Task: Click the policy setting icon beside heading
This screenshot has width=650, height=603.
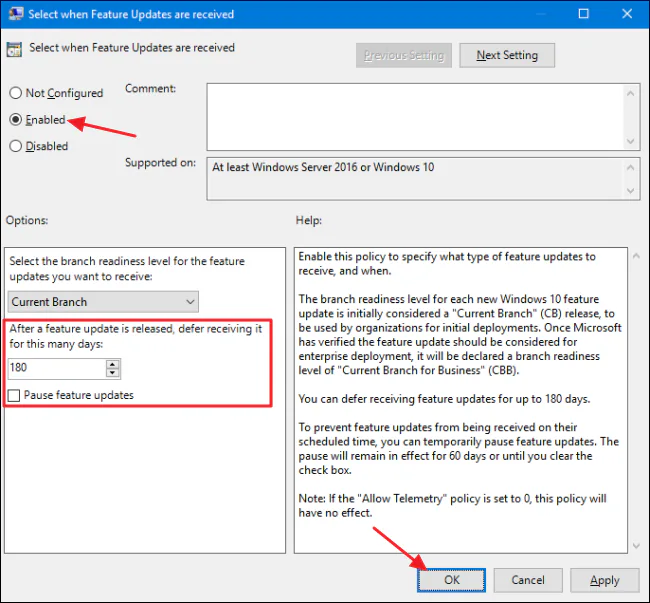Action: click(14, 49)
